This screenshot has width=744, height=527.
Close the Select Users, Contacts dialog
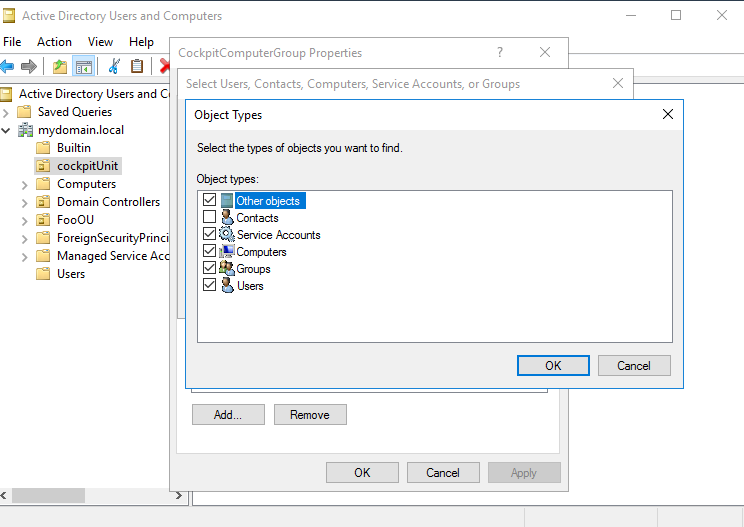click(618, 83)
